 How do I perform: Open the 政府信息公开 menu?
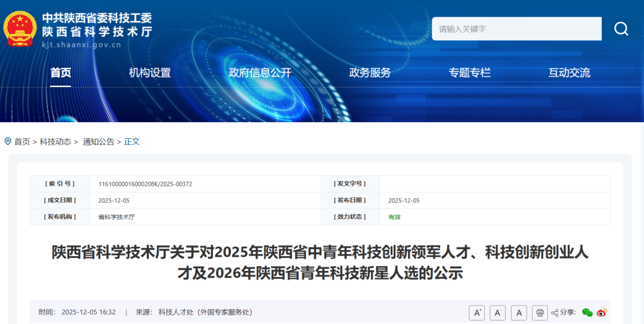tap(260, 73)
